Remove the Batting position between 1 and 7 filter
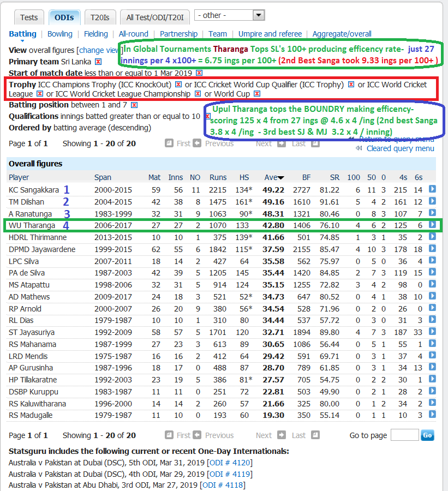 click(134, 105)
